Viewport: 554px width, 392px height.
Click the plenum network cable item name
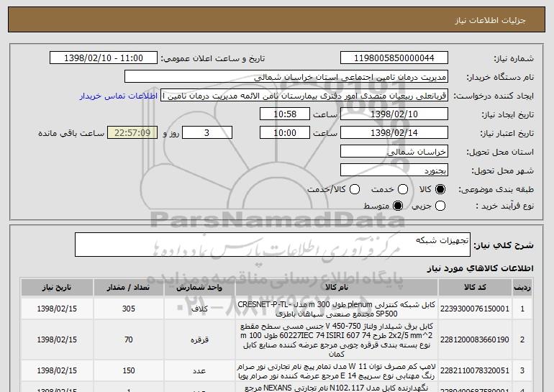tap(337, 309)
